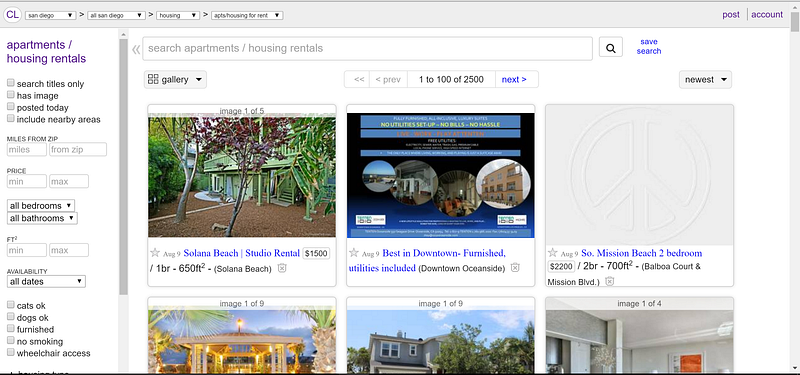800x375 pixels.
Task: Open the gray house image 1 of 9 thumbnail
Action: pyautogui.click(x=441, y=340)
